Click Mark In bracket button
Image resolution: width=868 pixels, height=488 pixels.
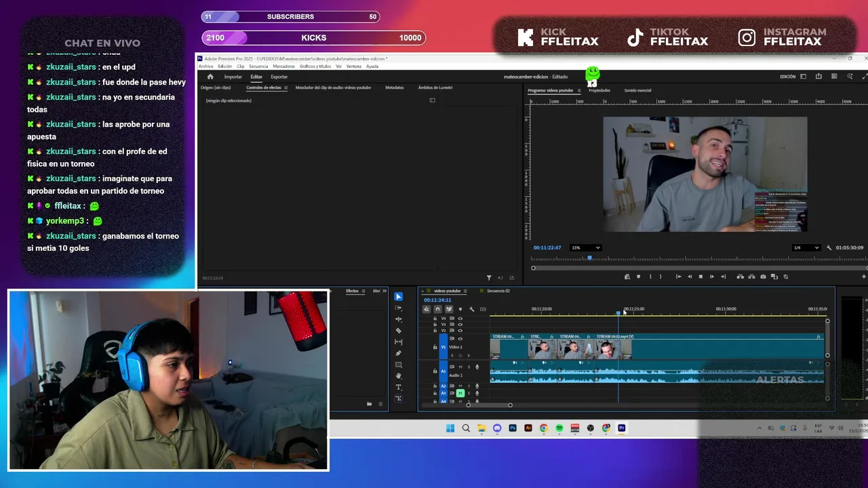point(650,277)
